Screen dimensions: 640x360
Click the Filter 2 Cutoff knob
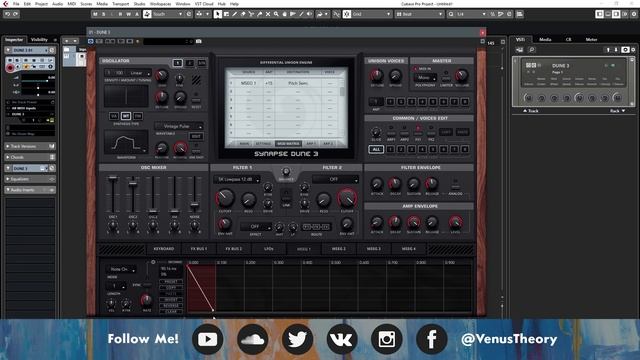click(x=347, y=198)
